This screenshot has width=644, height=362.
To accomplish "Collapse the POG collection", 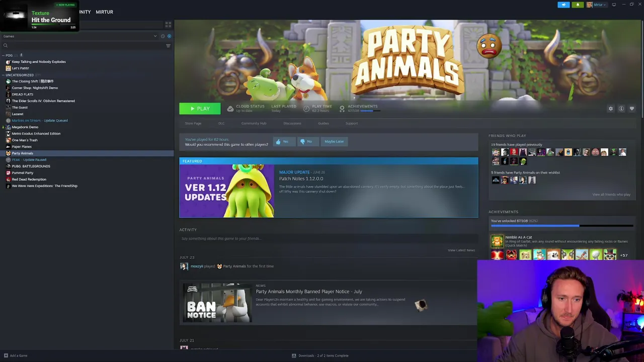I will pos(3,55).
